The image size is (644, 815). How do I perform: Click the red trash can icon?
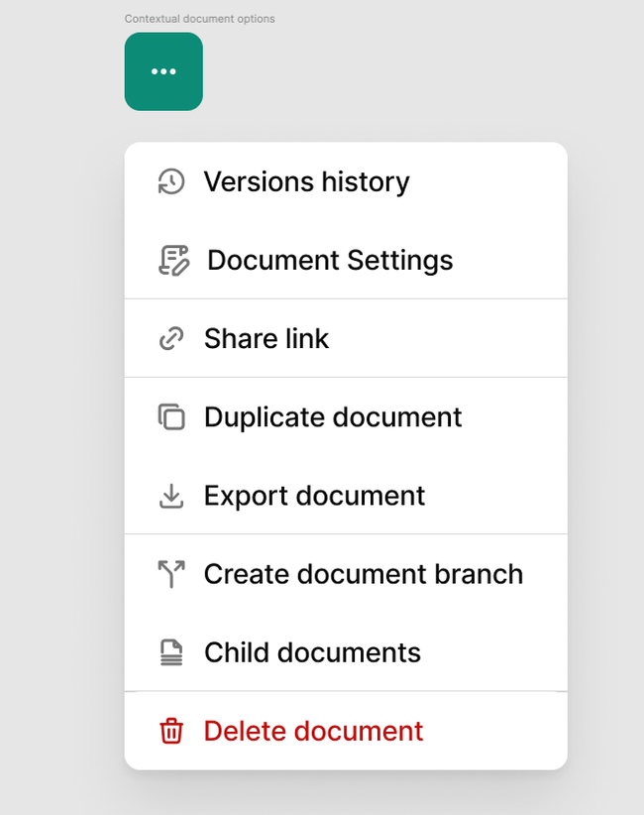[171, 732]
